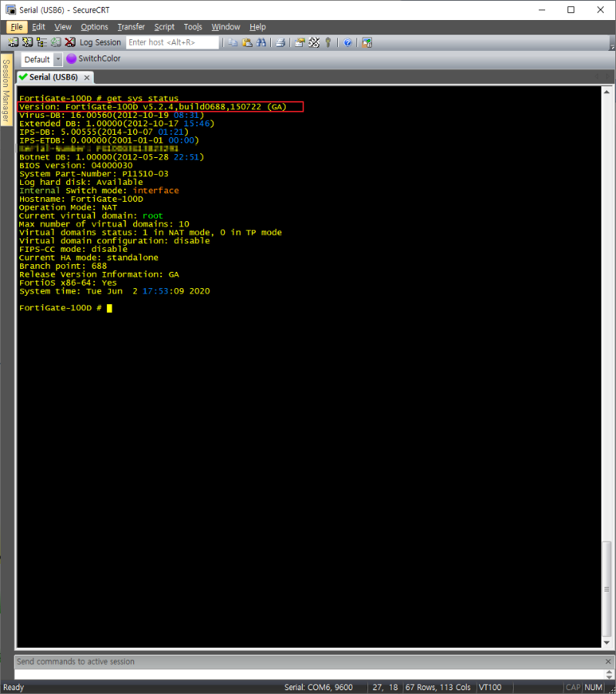Click the terminal vertical scrollbar thumb
Screen dimensions: 616x694
[x=607, y=588]
